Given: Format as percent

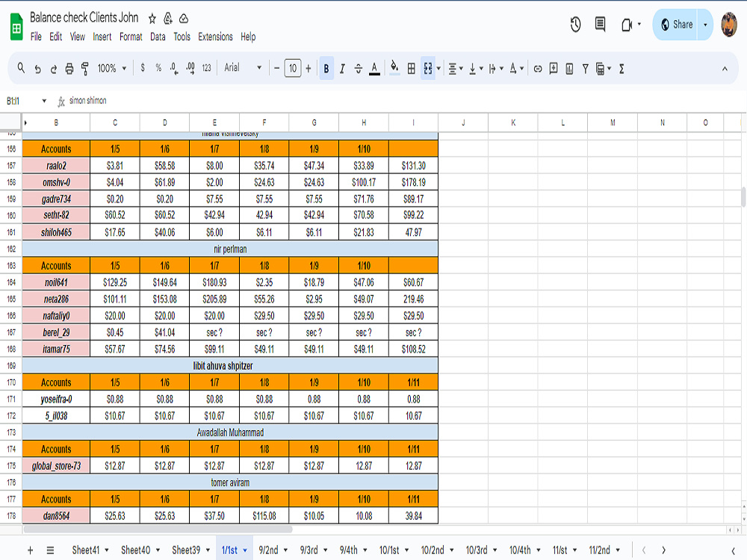Looking at the screenshot, I should [158, 68].
